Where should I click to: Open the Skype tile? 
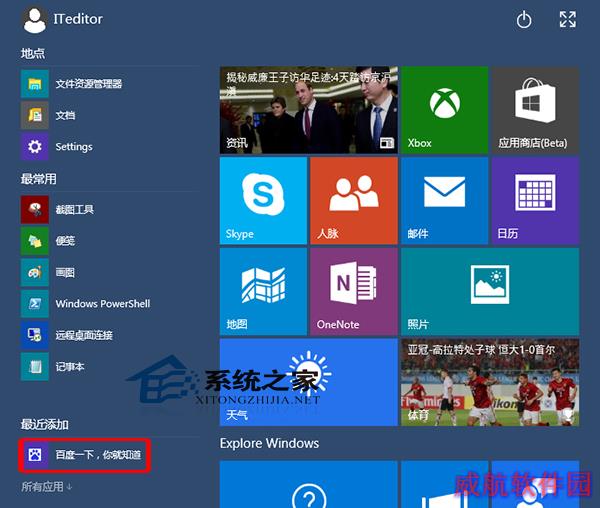pyautogui.click(x=263, y=200)
